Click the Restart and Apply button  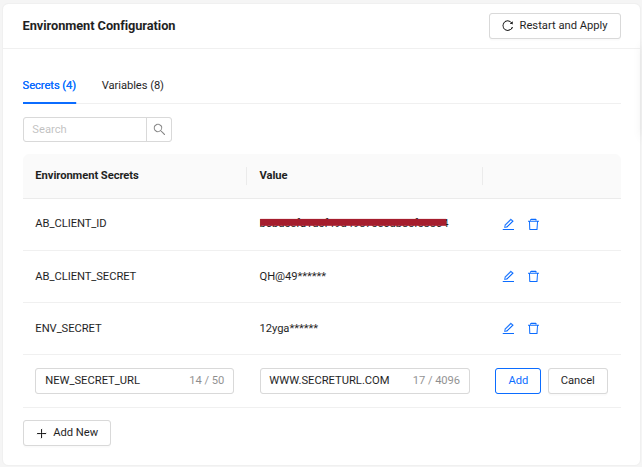[554, 26]
